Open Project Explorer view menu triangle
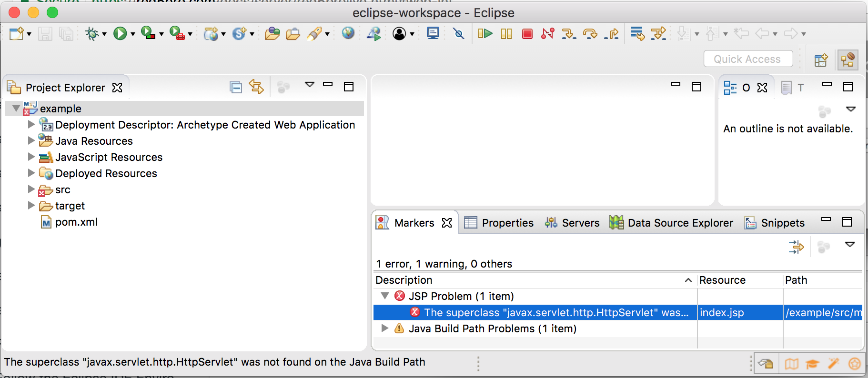Screen dimensions: 868x378 310,85
